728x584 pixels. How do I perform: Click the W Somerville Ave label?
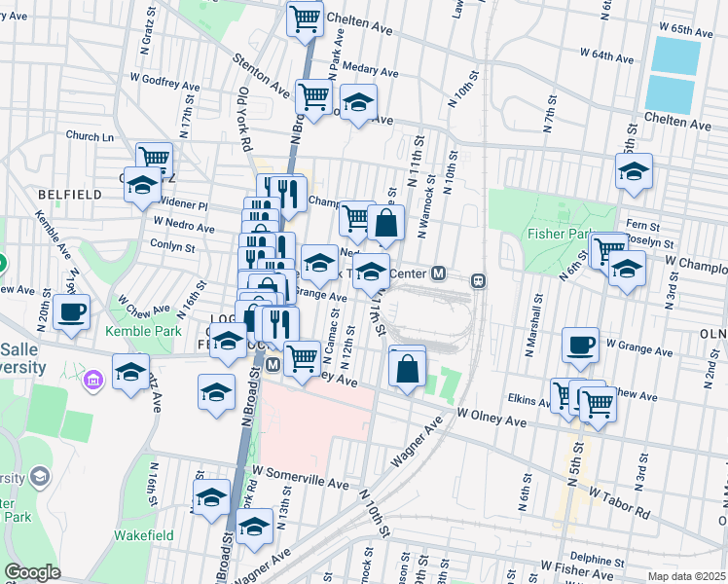(x=301, y=478)
